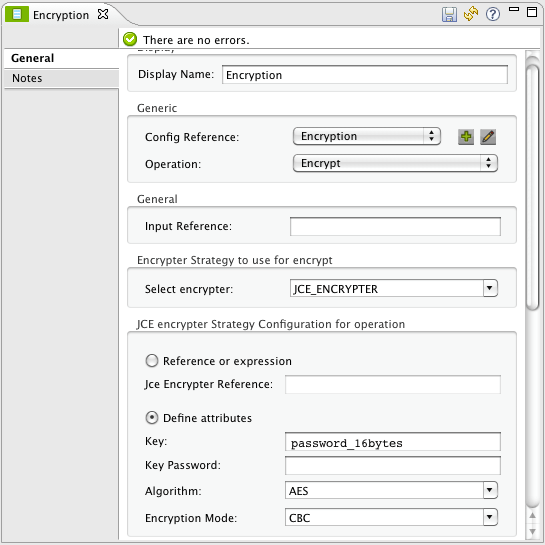This screenshot has width=545, height=545.
Task: Click the 'Config Reference:' label
Action: (192, 137)
